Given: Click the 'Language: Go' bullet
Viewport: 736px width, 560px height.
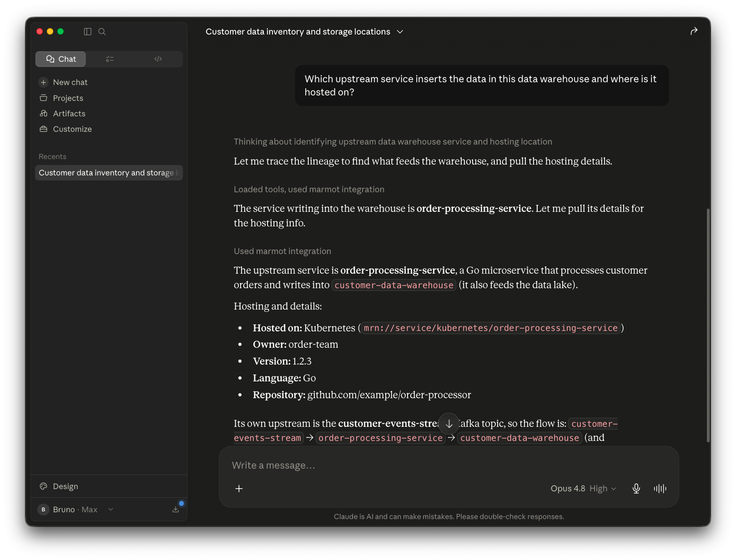Looking at the screenshot, I should (284, 378).
